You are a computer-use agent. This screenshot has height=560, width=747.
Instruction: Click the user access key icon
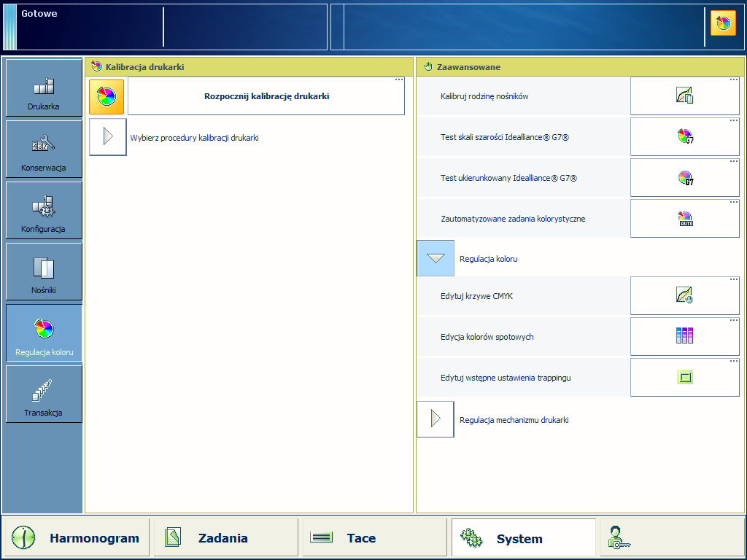pyautogui.click(x=619, y=537)
